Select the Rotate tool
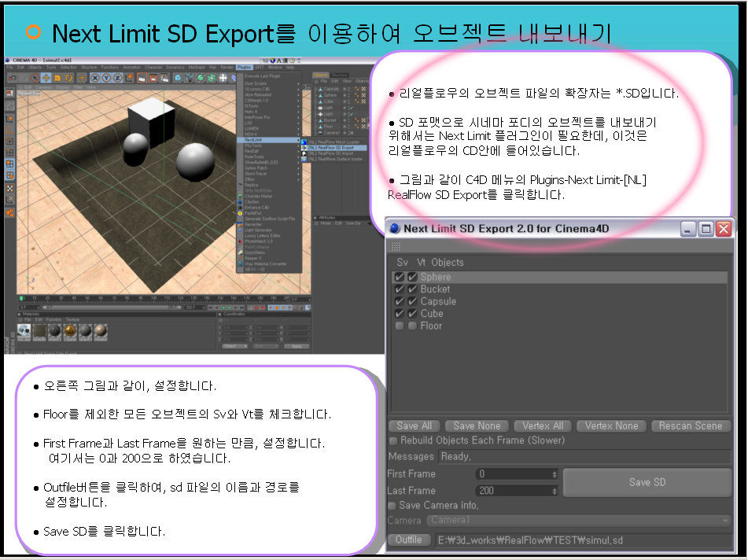This screenshot has height=560, width=748. click(x=68, y=78)
